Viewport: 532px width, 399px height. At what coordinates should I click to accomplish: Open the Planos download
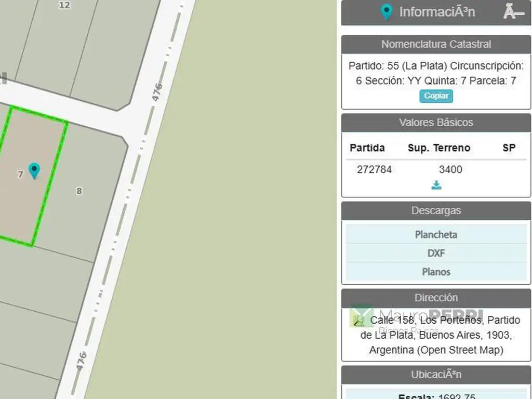coord(436,272)
